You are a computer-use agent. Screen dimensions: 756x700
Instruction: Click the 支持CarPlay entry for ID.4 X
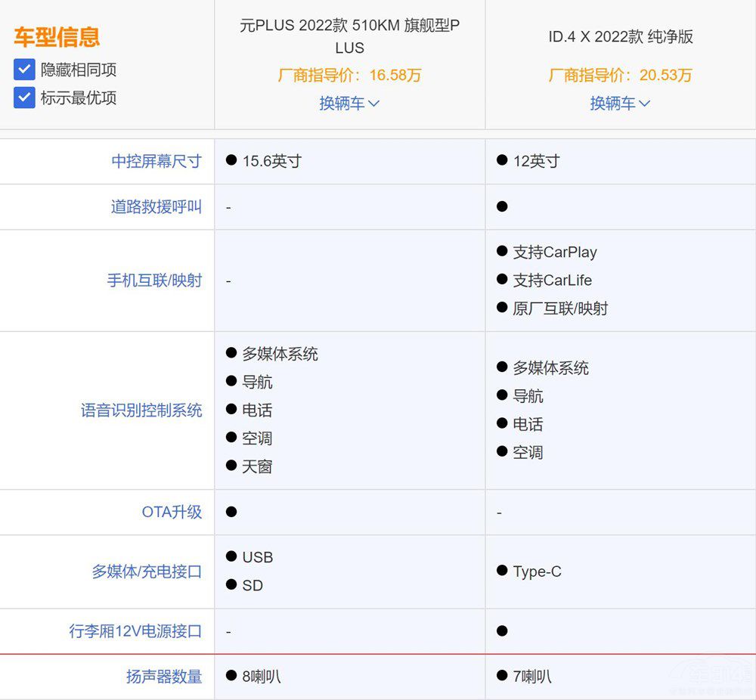554,252
